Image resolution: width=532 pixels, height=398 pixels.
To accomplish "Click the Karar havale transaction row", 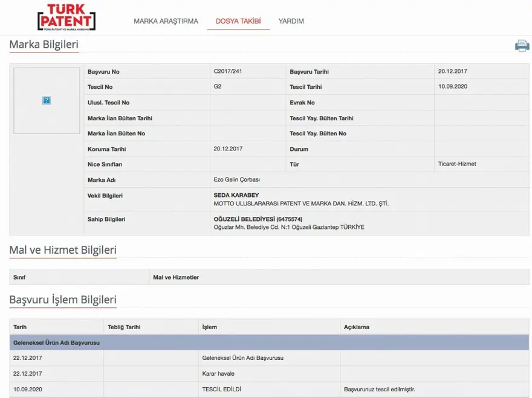I will tap(218, 373).
